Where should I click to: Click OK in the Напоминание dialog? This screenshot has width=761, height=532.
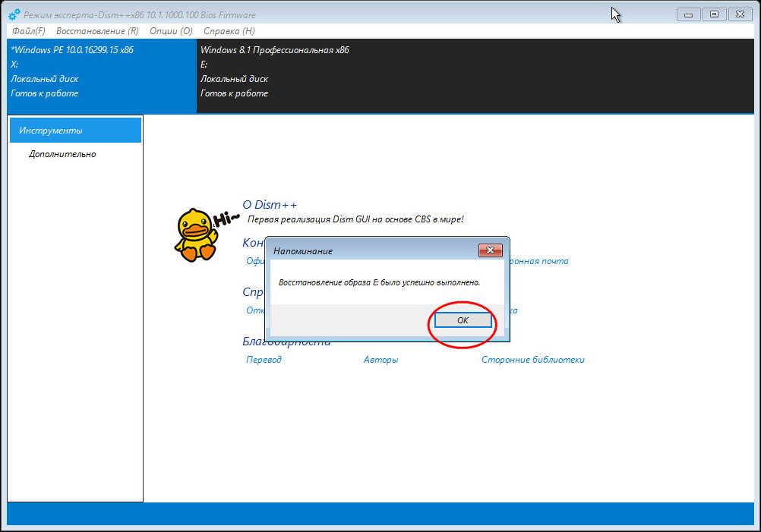point(463,320)
